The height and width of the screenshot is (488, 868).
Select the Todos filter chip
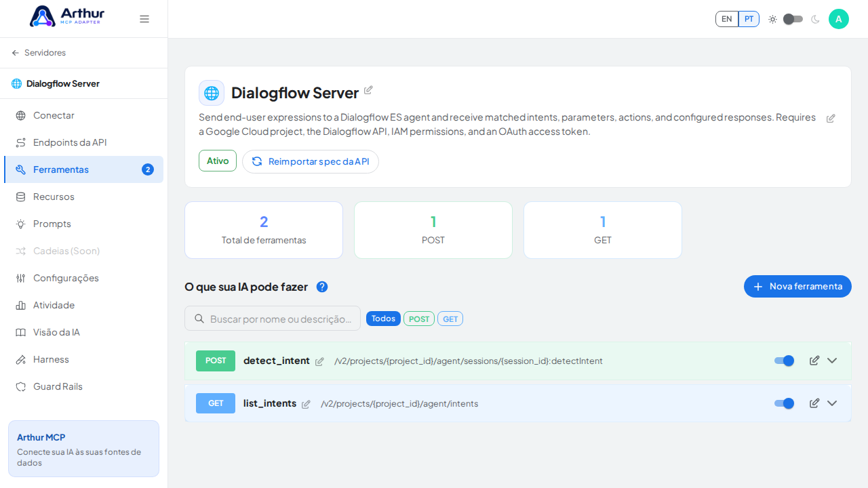point(383,319)
